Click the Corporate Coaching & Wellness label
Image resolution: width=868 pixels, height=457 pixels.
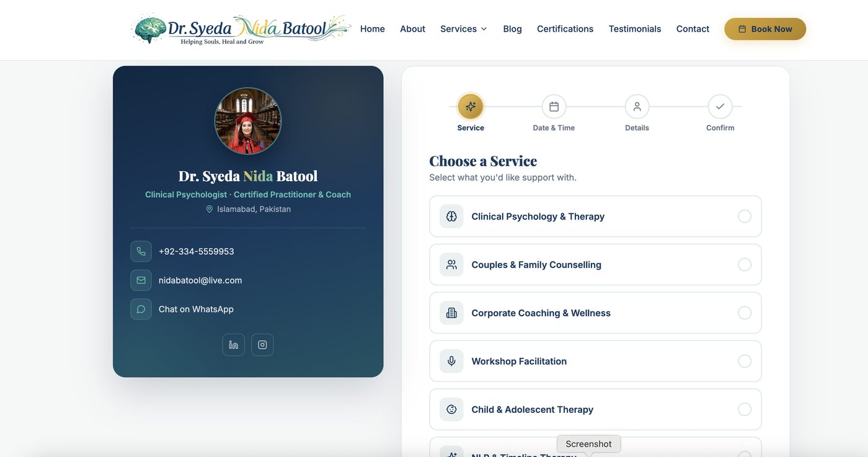click(x=541, y=313)
